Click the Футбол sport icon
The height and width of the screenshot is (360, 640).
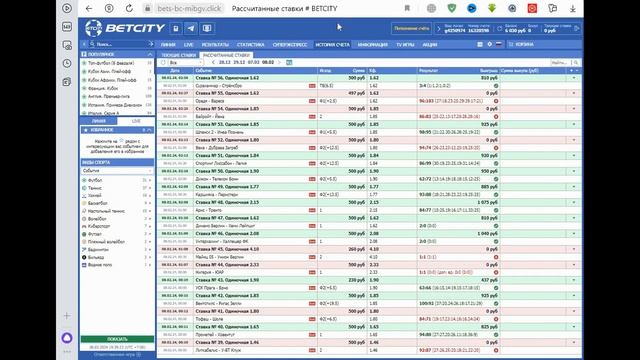(x=84, y=180)
